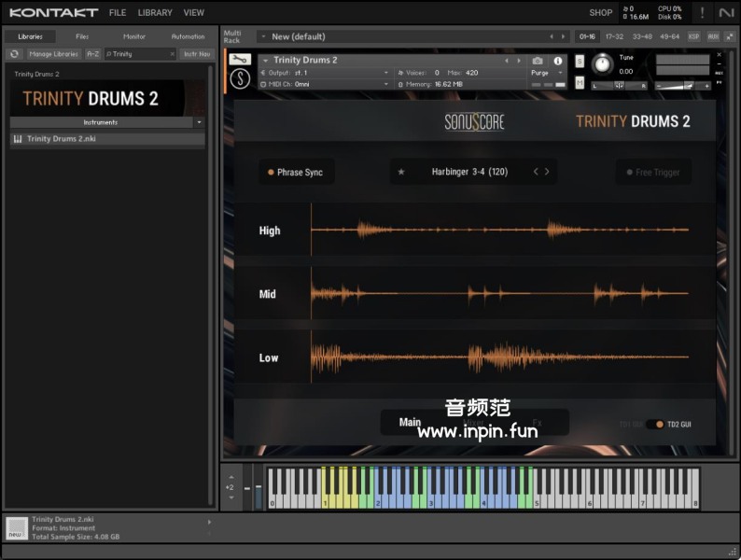Image resolution: width=741 pixels, height=560 pixels.
Task: Click the exclamation panic icon in header
Action: click(702, 13)
